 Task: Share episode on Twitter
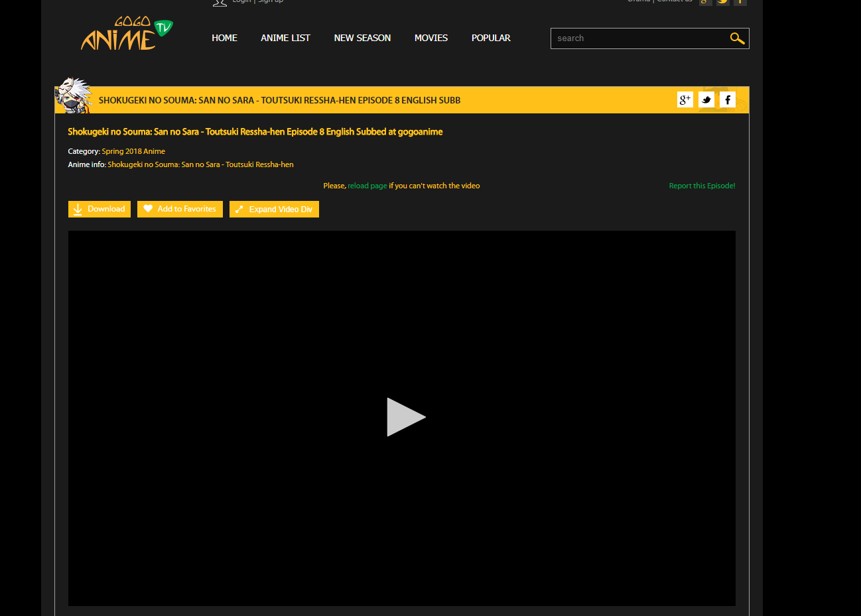(706, 99)
